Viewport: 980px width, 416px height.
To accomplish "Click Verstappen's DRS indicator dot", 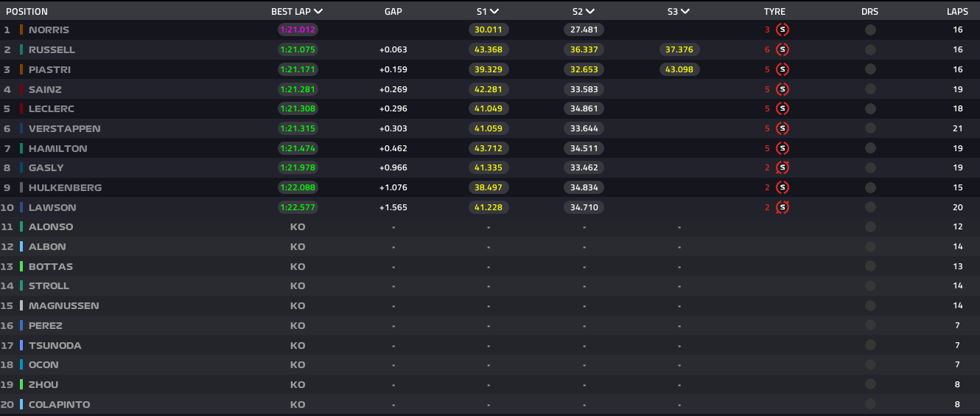I will pos(870,128).
